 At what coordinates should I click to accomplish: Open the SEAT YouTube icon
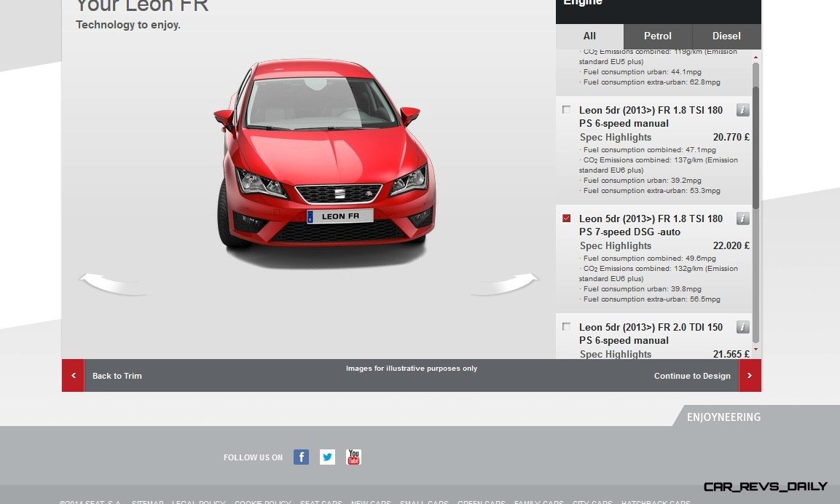click(353, 457)
